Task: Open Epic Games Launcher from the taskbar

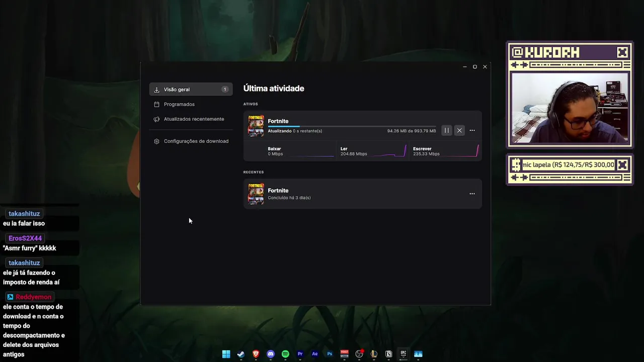Action: 404,354
